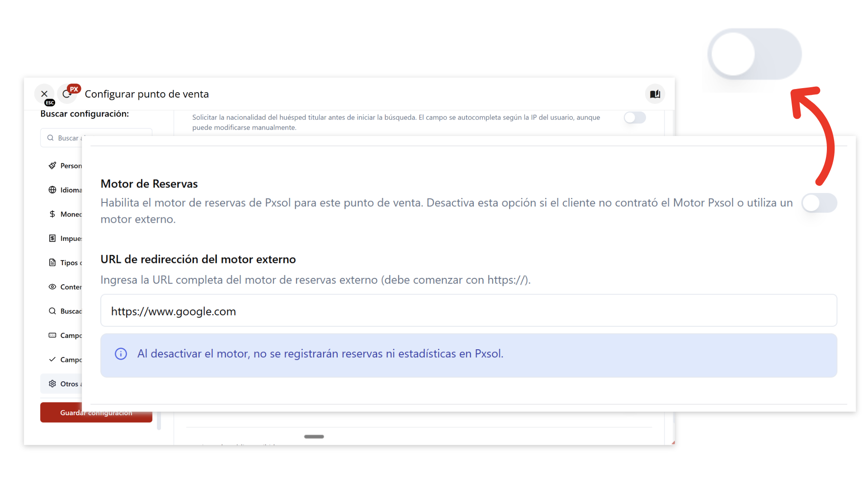
Task: Open the Campos card-icon menu item
Action: [x=65, y=335]
